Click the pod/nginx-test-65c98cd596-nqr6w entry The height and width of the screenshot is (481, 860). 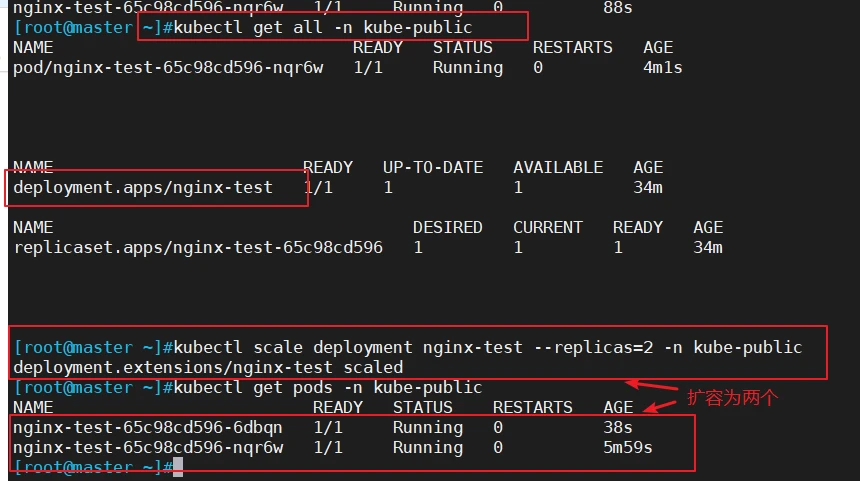pyautogui.click(x=168, y=67)
